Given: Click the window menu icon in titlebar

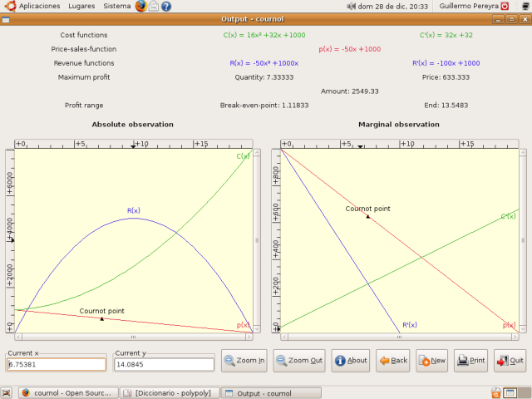Looking at the screenshot, I should [x=6, y=20].
